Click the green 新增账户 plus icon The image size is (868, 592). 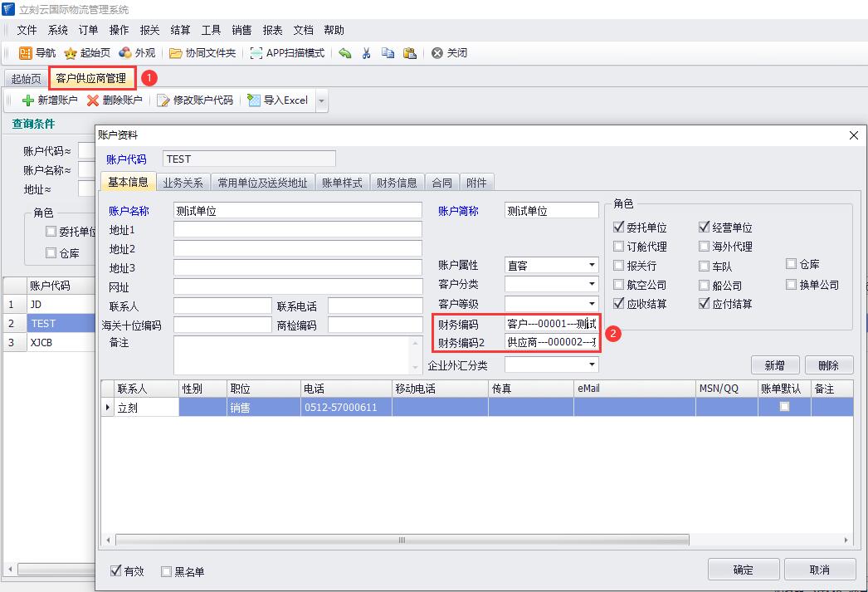coord(27,100)
